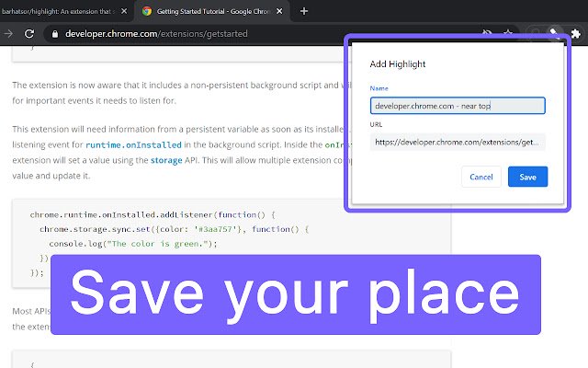Save the new highlight
This screenshot has width=588, height=368.
point(527,177)
